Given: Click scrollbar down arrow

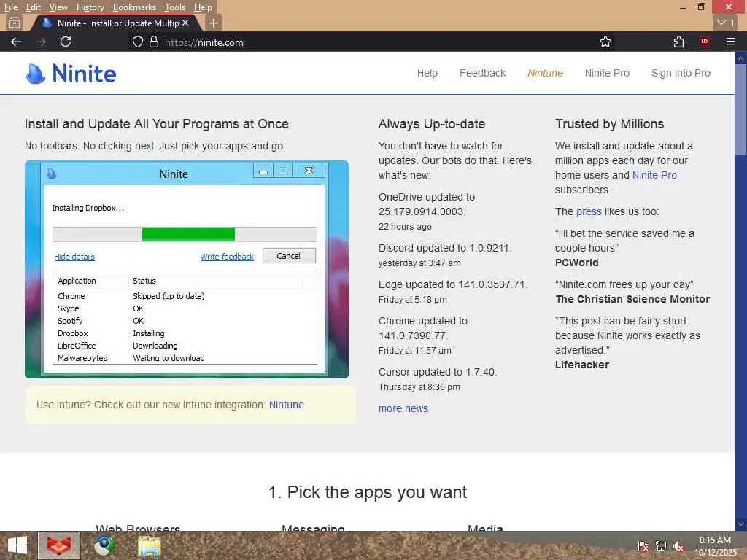Looking at the screenshot, I should pos(741,525).
